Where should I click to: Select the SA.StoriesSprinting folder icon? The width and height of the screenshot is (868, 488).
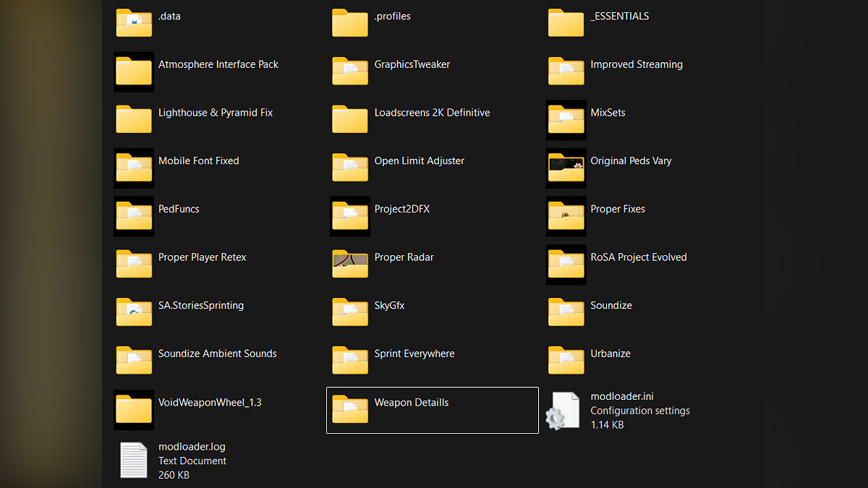(x=134, y=312)
